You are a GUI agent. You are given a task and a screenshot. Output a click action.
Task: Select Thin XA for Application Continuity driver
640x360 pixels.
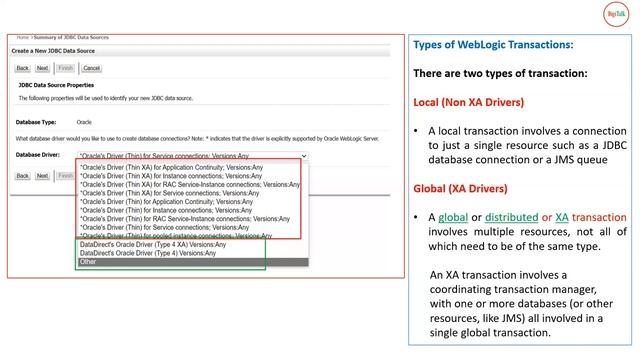point(171,167)
